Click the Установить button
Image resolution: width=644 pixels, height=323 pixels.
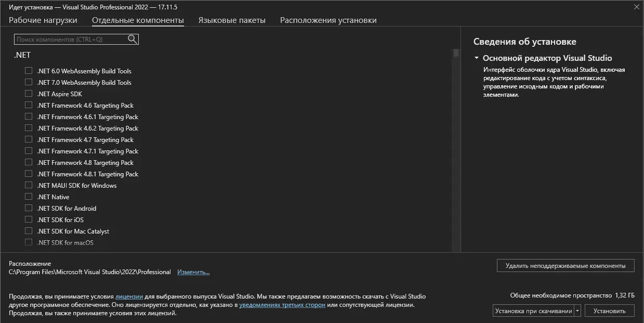610,311
